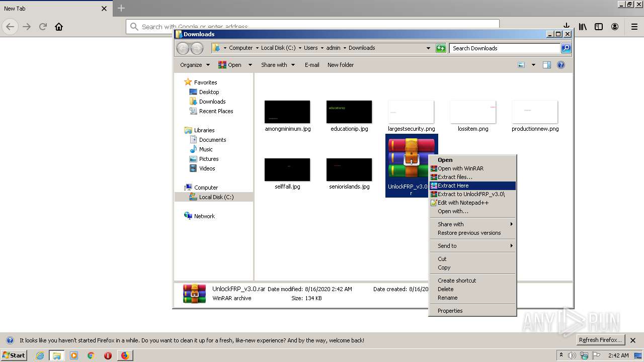The width and height of the screenshot is (644, 362).
Task: Open Documents library
Action: [212, 140]
